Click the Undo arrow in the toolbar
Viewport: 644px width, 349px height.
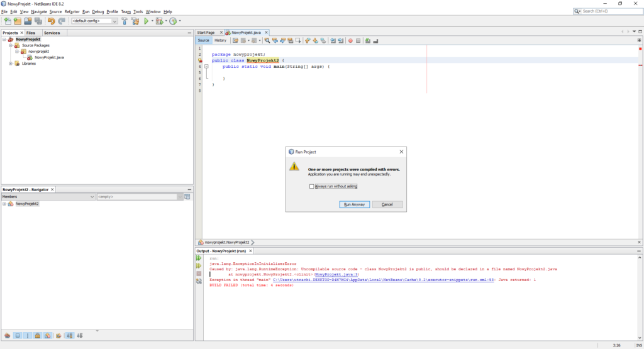51,21
